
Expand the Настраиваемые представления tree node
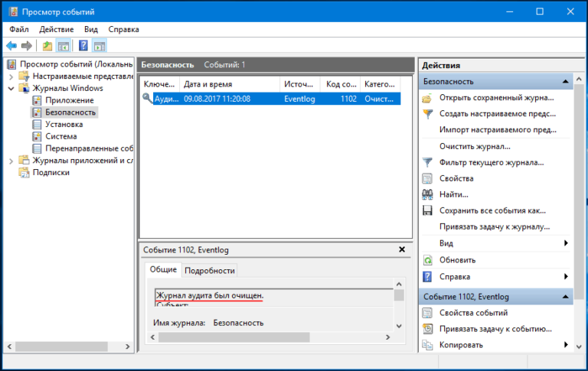click(x=10, y=76)
